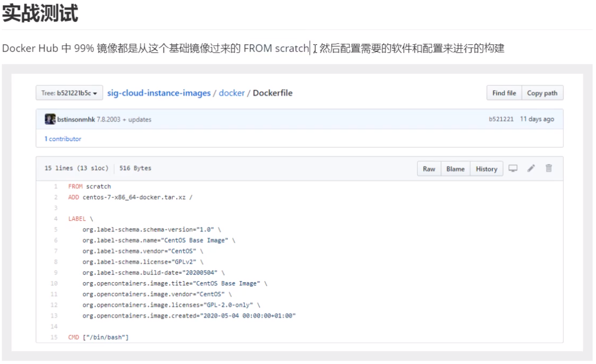Screen dimensions: 596x364
Task: Click the 516 Bytes file size text
Action: pyautogui.click(x=135, y=168)
